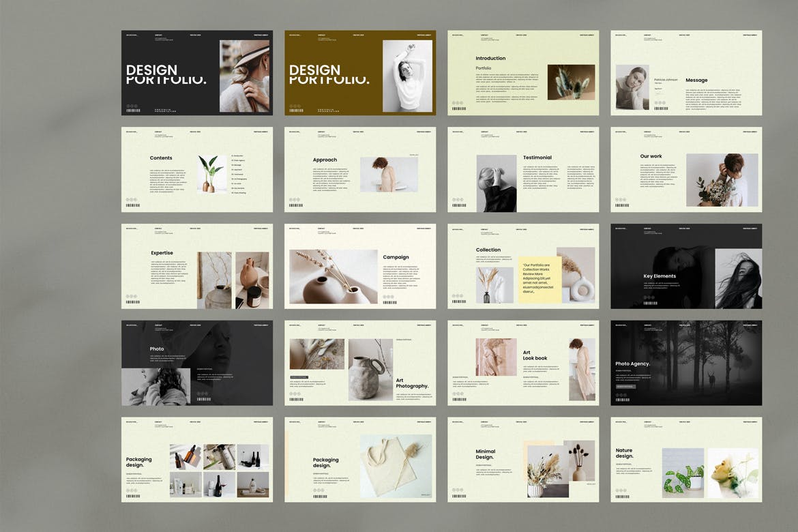Click the tote bag photo on Packaging design slide

pyautogui.click(x=396, y=467)
